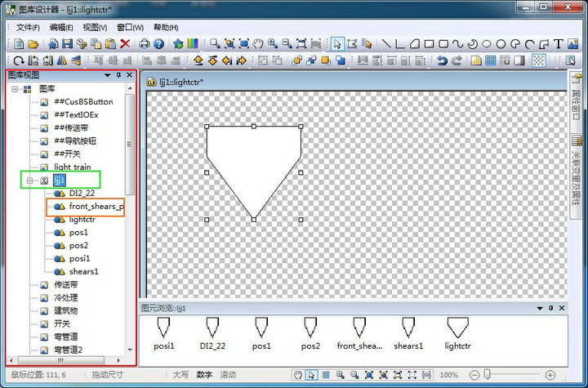The width and height of the screenshot is (588, 388).
Task: Click the undo arrow icon
Action: pos(442,60)
